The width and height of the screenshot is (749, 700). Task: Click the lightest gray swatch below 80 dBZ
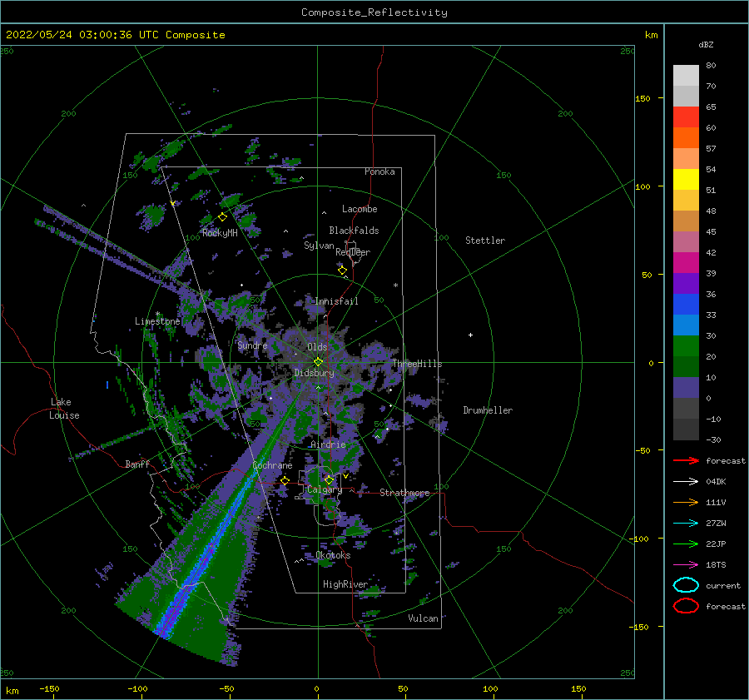tap(686, 76)
